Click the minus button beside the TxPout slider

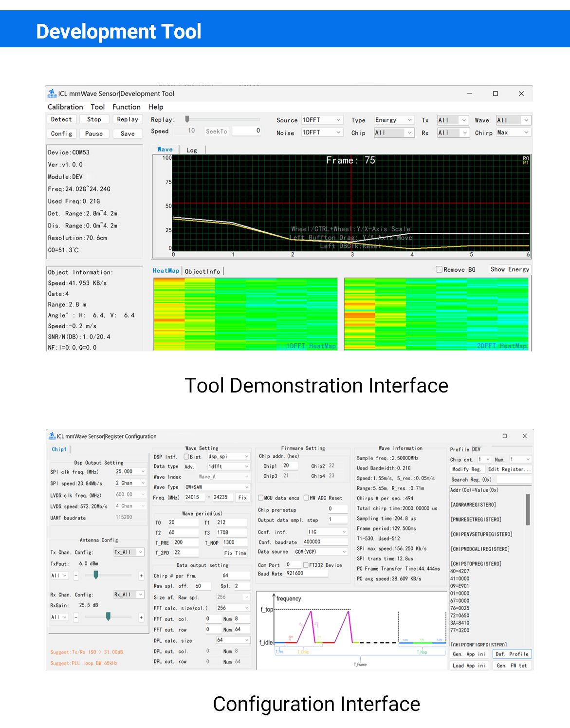click(x=76, y=576)
